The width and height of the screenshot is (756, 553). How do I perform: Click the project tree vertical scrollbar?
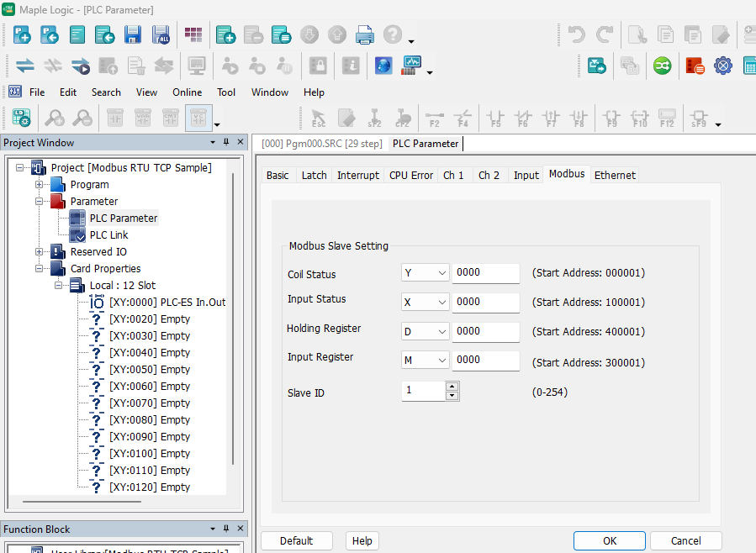[233, 318]
